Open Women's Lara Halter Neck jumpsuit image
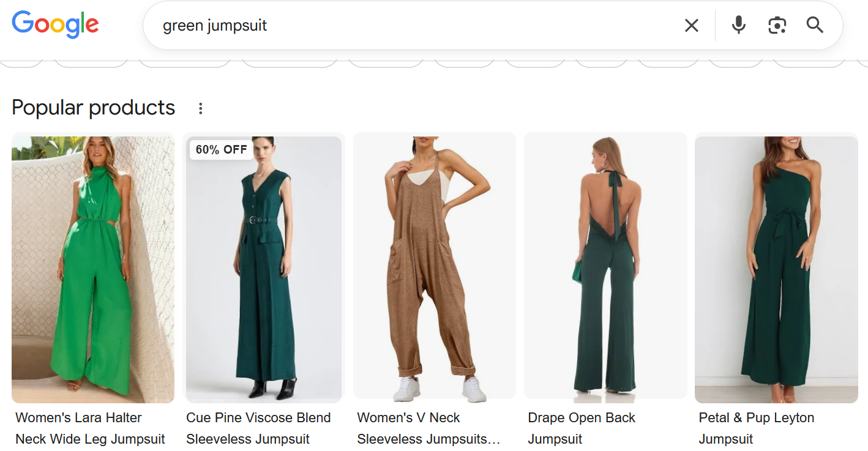This screenshot has width=868, height=451. point(93,269)
